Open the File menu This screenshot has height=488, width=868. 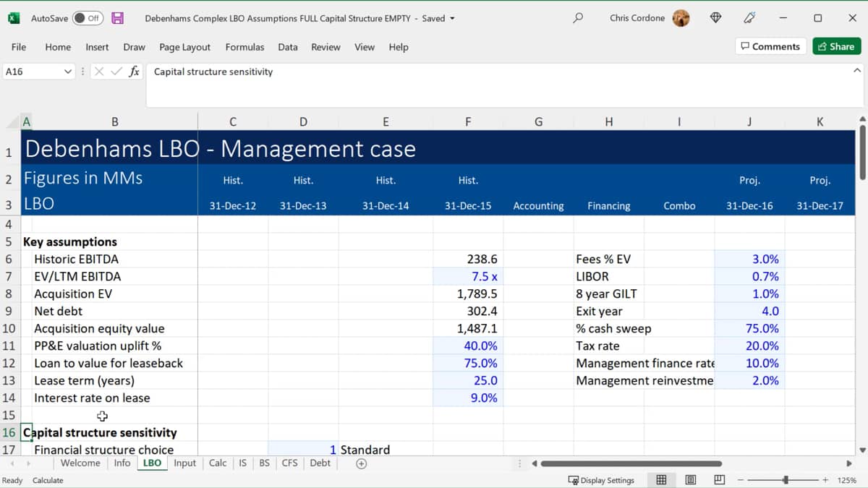point(19,47)
